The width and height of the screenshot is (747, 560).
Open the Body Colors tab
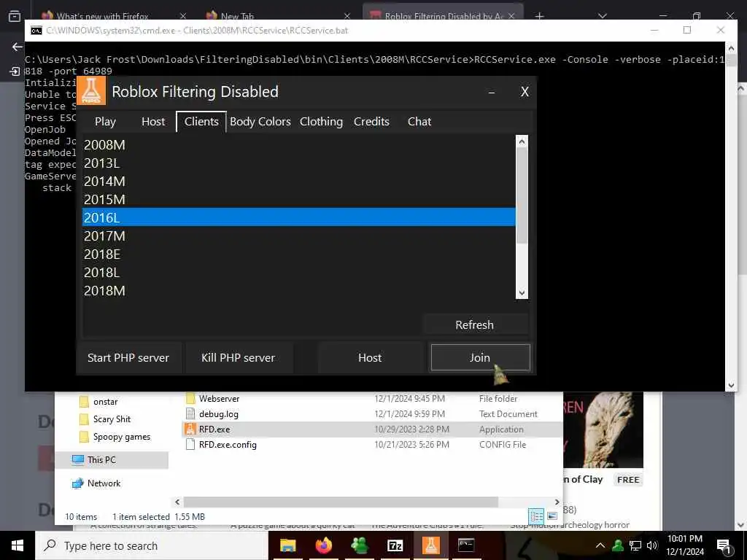tap(260, 122)
